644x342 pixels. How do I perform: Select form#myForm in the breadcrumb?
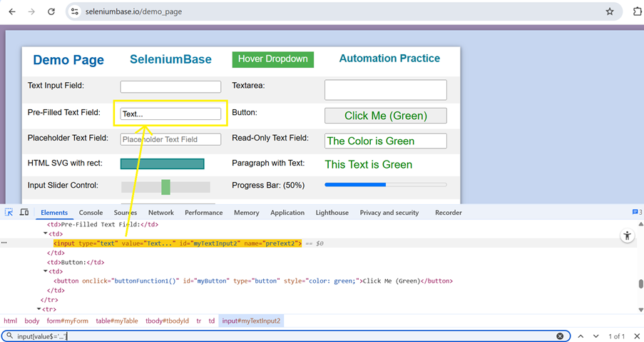pos(67,321)
